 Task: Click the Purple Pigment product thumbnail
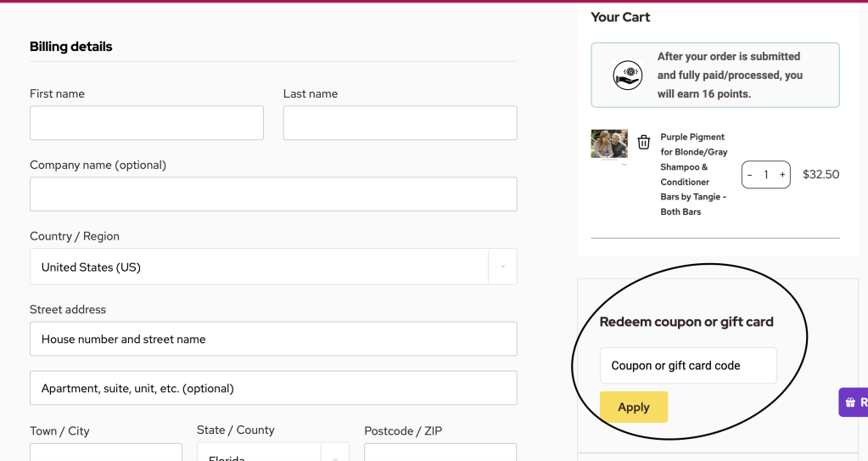[x=609, y=144]
